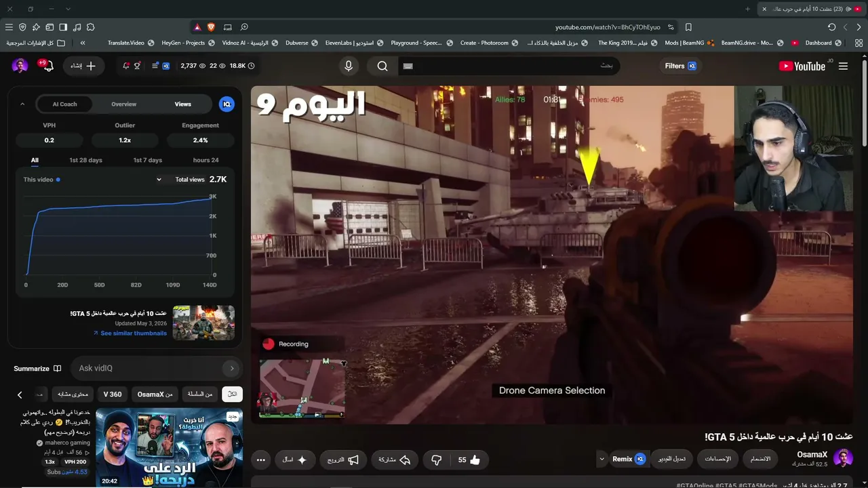The height and width of the screenshot is (488, 868).
Task: Open the bookmarks apps grid icon
Action: [x=859, y=43]
